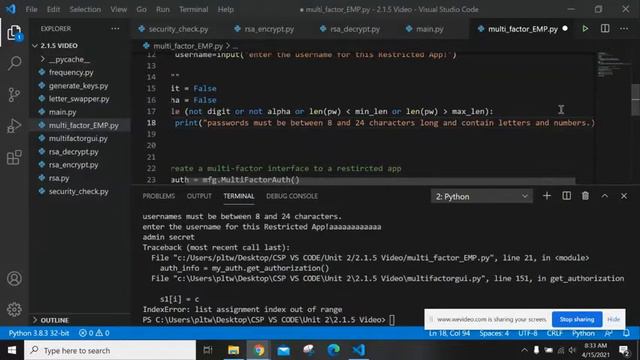
Task: Open Task View on the taskbar
Action: tap(208, 350)
